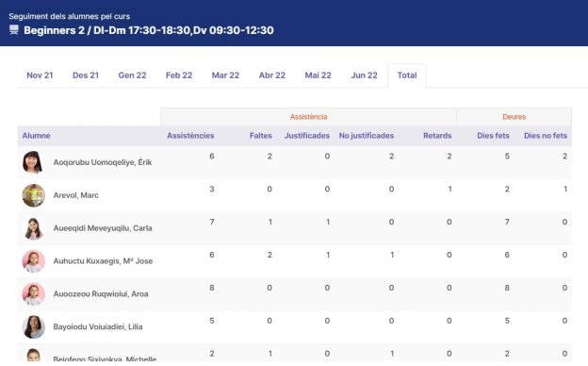Click Aroa's Assistències value 8

pyautogui.click(x=212, y=288)
